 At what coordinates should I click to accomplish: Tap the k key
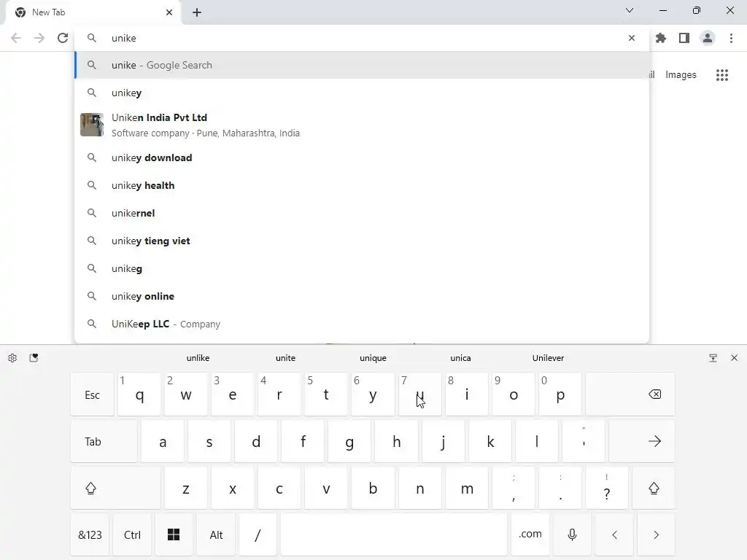pyautogui.click(x=490, y=441)
